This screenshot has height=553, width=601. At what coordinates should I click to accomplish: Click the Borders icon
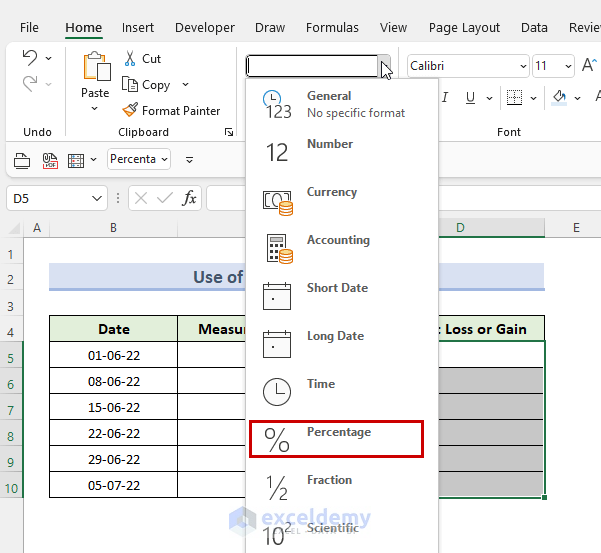pos(514,98)
